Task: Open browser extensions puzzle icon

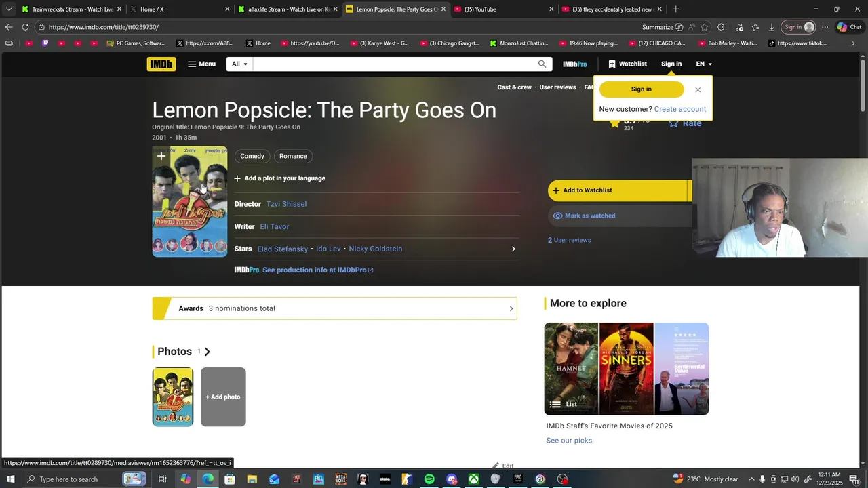Action: [x=721, y=27]
